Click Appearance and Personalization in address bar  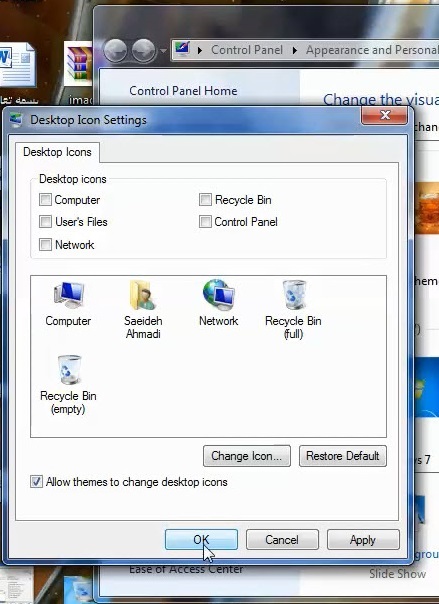[x=372, y=50]
